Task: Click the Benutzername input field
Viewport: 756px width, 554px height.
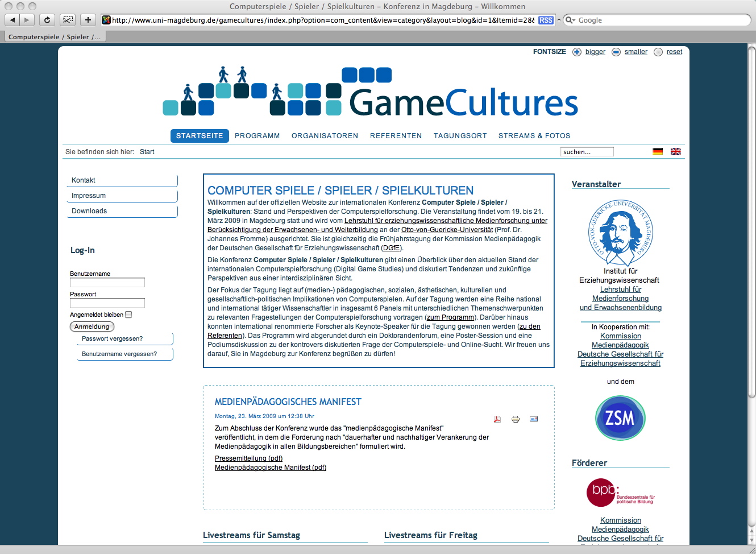Action: 107,283
